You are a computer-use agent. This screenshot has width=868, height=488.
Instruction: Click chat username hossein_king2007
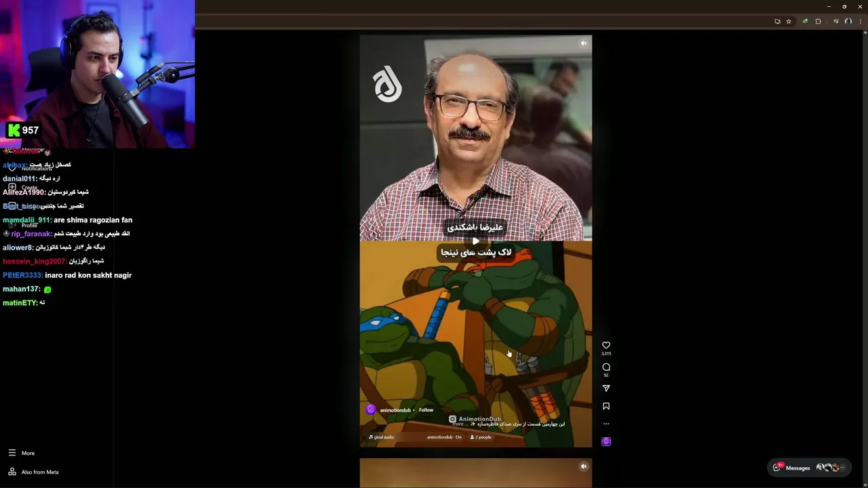pos(35,262)
